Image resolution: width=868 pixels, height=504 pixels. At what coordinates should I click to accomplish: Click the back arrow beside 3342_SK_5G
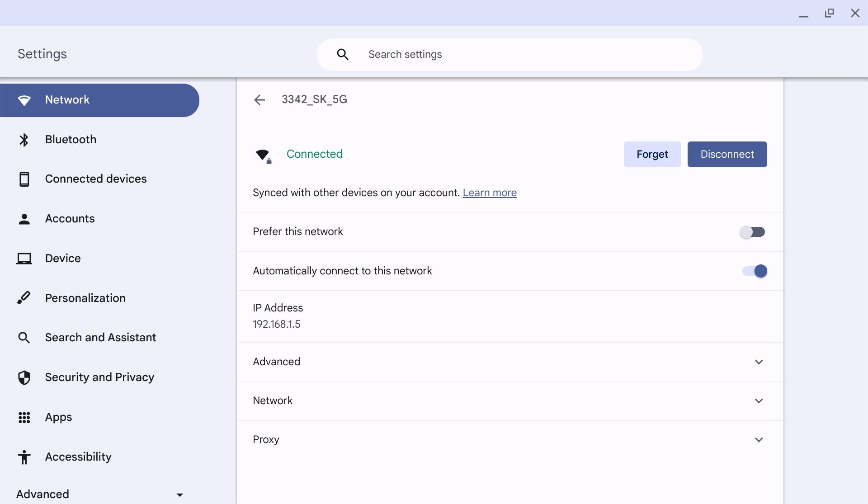click(259, 100)
